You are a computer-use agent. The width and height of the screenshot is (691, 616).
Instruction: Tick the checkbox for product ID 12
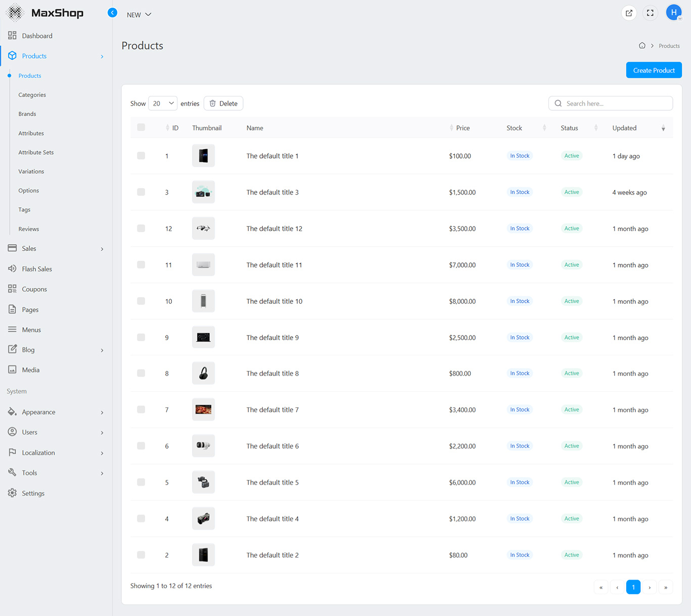[x=141, y=228]
